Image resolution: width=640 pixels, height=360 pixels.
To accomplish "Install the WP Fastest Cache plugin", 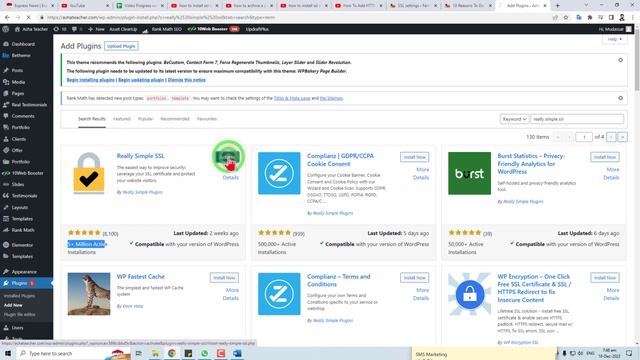I will point(224,278).
